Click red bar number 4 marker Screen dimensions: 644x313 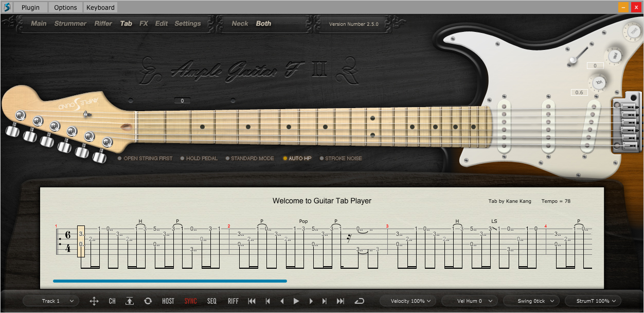(x=546, y=226)
